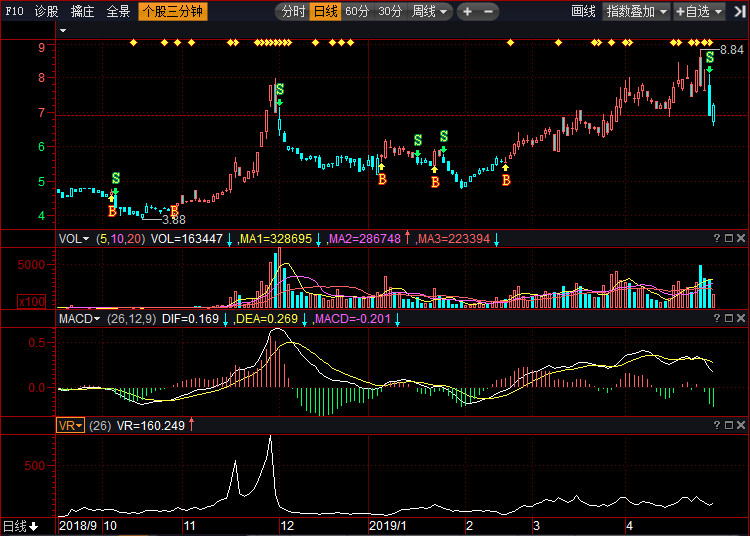Image resolution: width=750 pixels, height=536 pixels.
Task: Open the 周线 period dropdown
Action: 429,11
